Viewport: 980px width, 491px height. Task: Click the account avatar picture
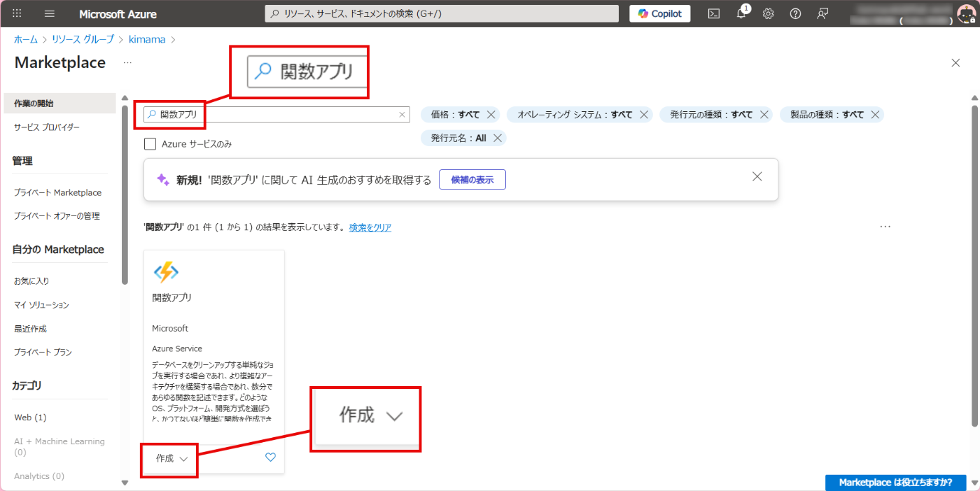point(965,14)
